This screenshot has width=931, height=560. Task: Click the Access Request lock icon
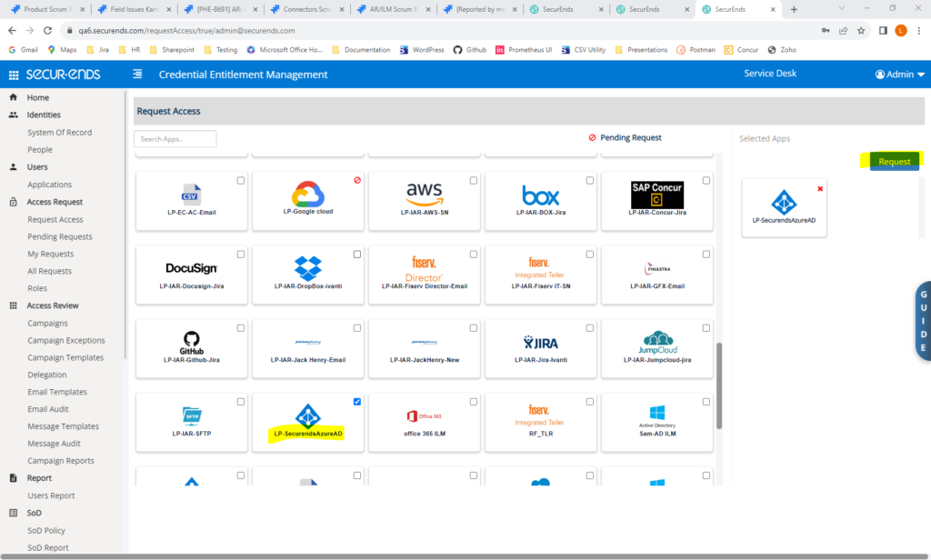(x=13, y=202)
